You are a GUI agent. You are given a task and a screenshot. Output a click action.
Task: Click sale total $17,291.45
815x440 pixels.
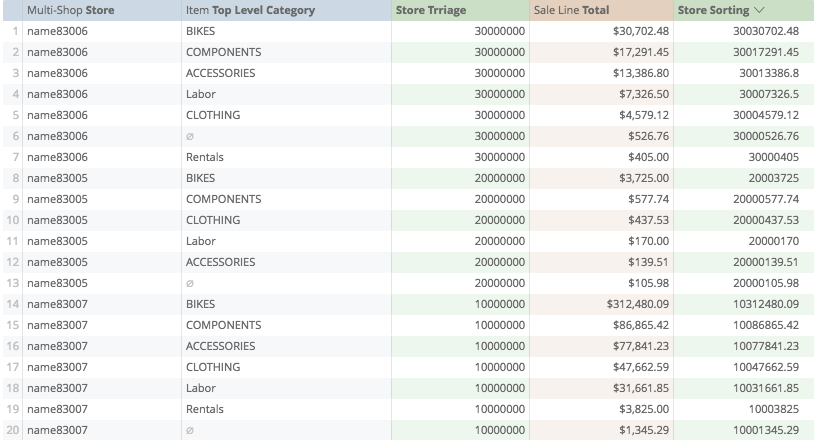pyautogui.click(x=641, y=52)
